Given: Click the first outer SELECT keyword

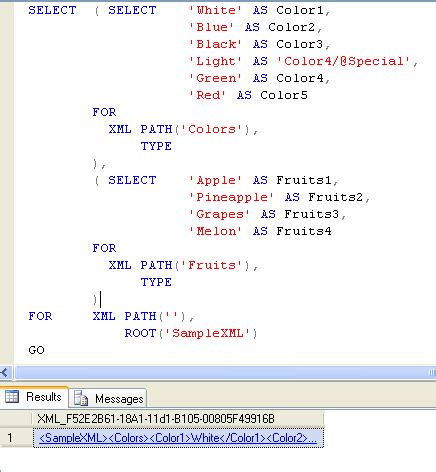Looking at the screenshot, I should pos(52,10).
